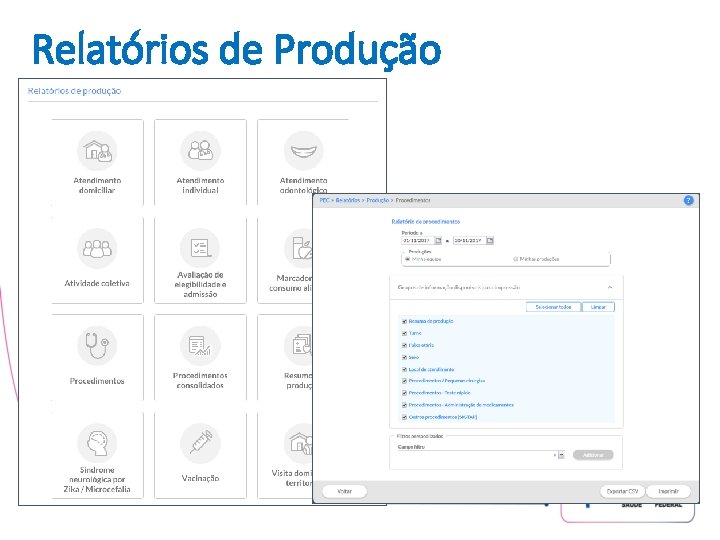Open the Procedimentos stethoscope icon
Viewport: 720px width, 540px height.
pyautogui.click(x=97, y=346)
